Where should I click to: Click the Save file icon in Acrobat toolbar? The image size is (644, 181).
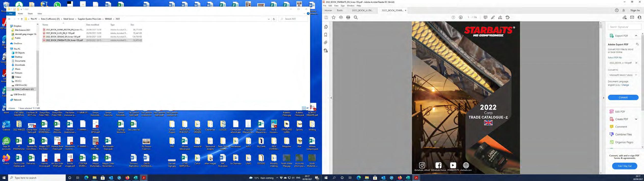pyautogui.click(x=326, y=17)
